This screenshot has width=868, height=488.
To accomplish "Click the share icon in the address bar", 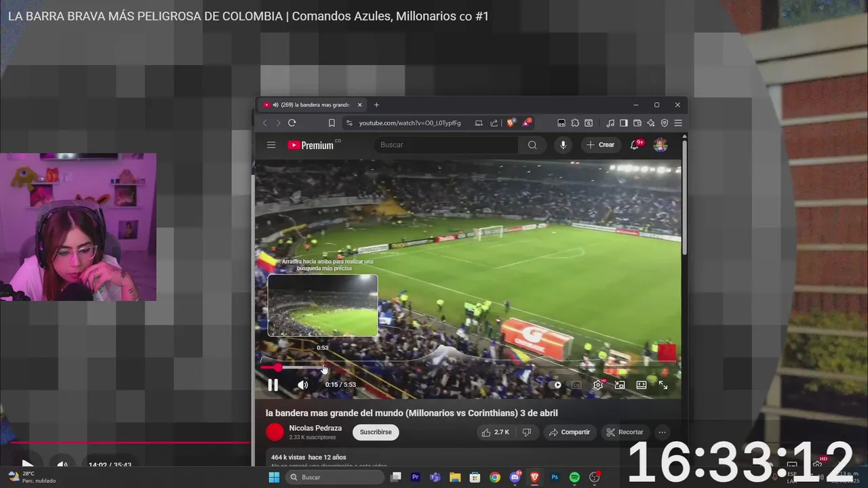I will (x=494, y=123).
